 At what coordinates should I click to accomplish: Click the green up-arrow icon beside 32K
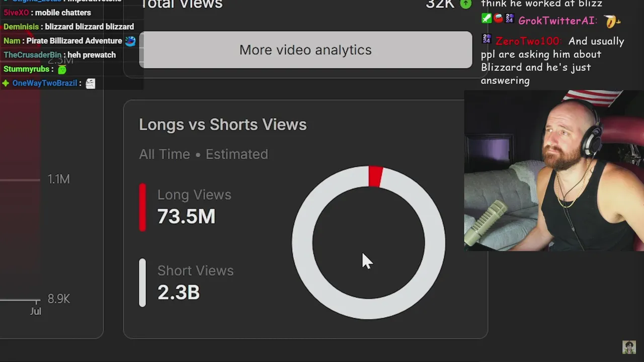(x=466, y=4)
